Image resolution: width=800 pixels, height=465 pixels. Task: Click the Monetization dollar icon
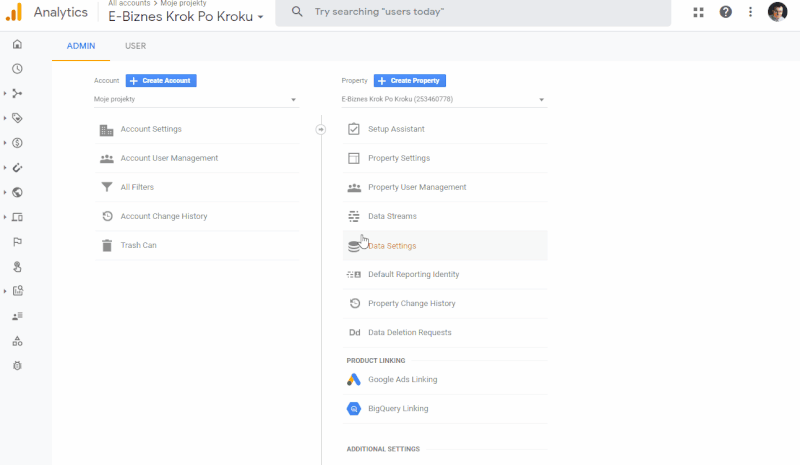tap(17, 143)
